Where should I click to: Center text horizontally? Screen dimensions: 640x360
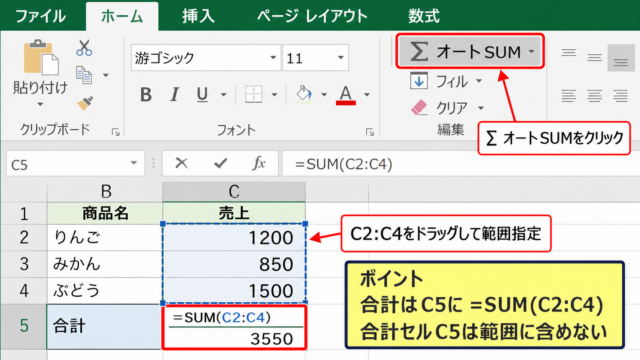tap(595, 96)
